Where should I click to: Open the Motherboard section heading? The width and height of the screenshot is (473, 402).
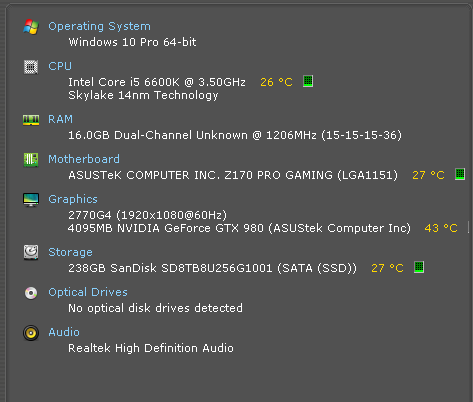(x=84, y=159)
